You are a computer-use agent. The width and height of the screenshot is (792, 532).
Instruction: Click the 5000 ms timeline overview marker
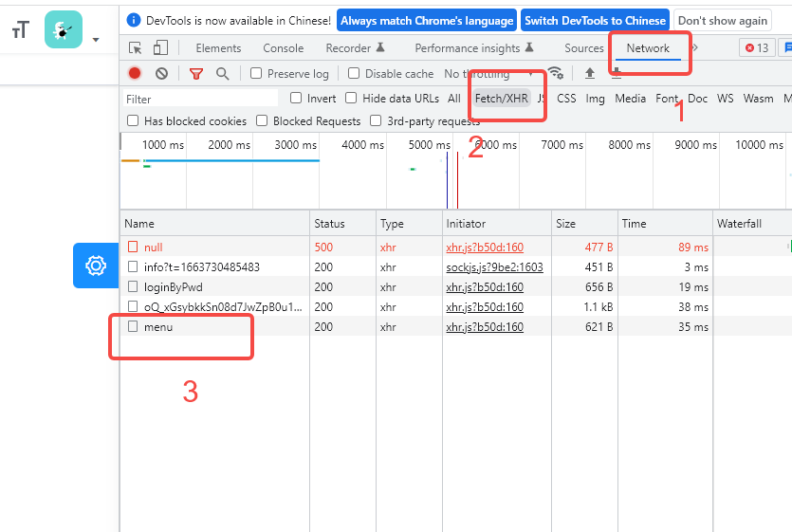coord(429,145)
